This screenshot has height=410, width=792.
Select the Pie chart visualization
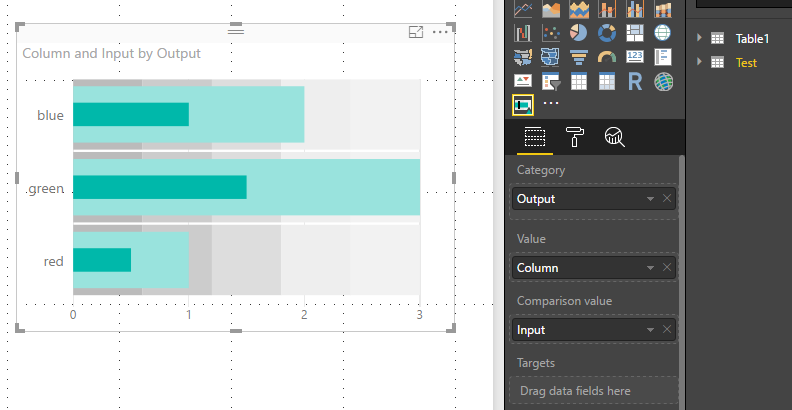pyautogui.click(x=579, y=33)
